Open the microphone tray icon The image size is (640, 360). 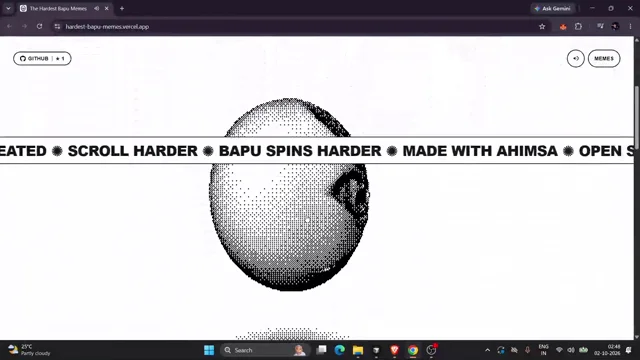tap(527, 350)
